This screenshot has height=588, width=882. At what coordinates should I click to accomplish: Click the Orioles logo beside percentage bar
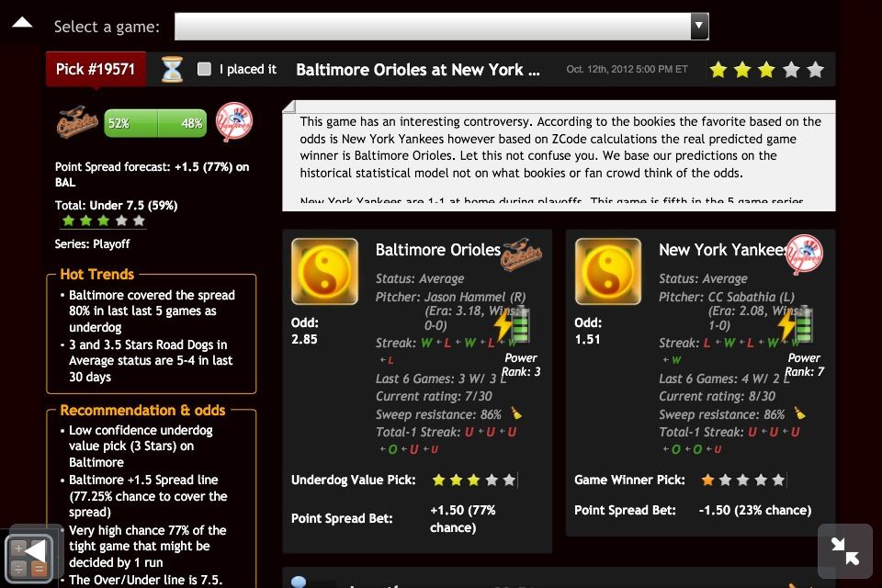[x=77, y=121]
